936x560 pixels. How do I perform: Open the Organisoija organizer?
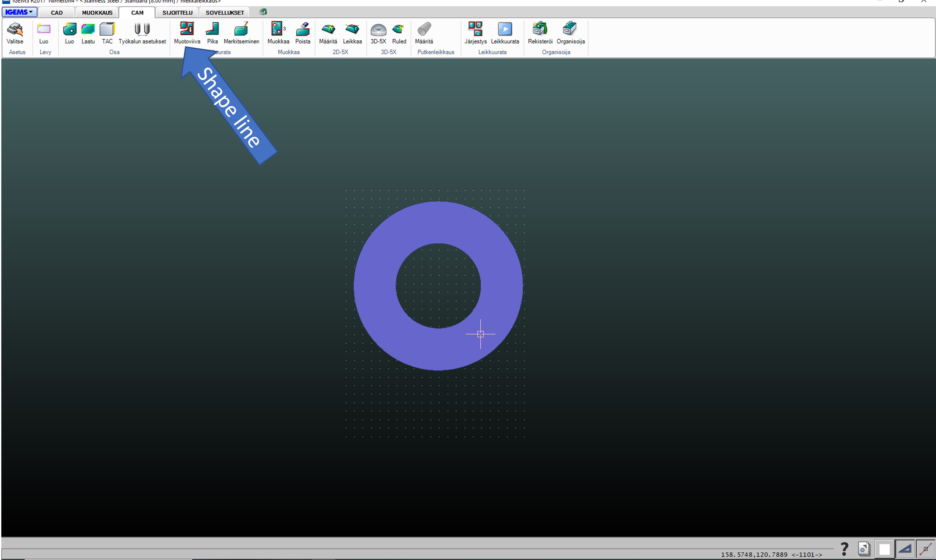pos(570,33)
